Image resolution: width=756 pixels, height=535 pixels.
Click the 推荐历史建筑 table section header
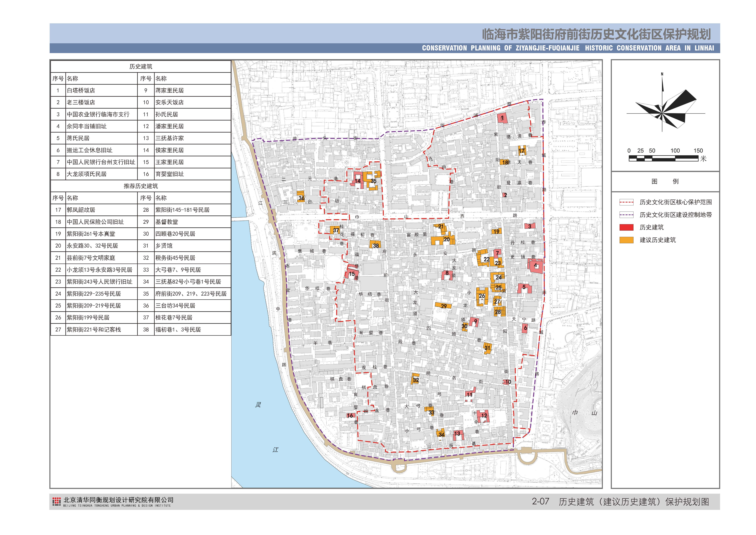click(x=141, y=186)
